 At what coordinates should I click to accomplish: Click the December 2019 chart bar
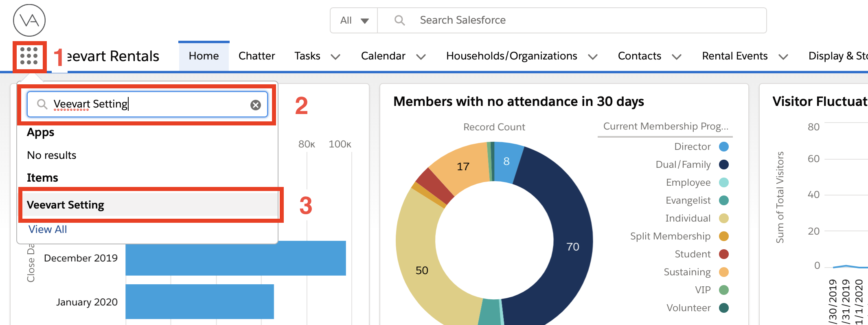[235, 258]
